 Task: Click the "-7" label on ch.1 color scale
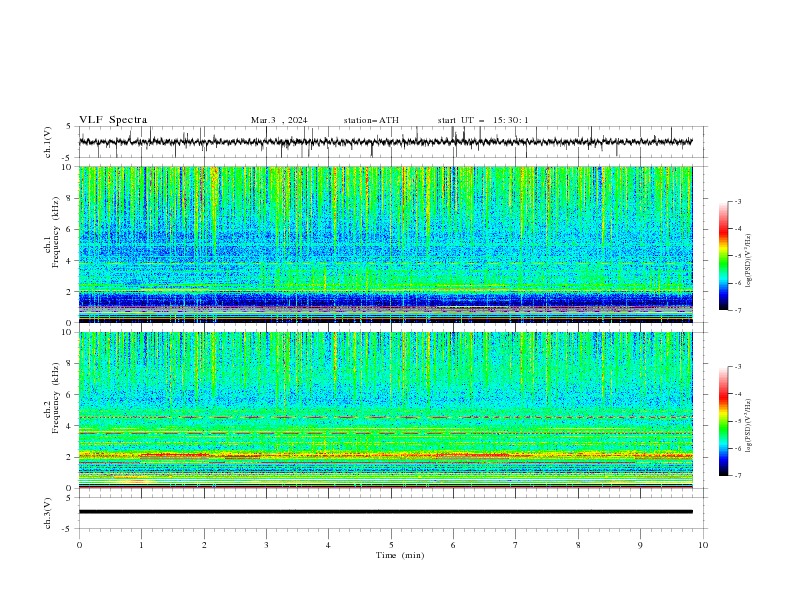tap(738, 311)
